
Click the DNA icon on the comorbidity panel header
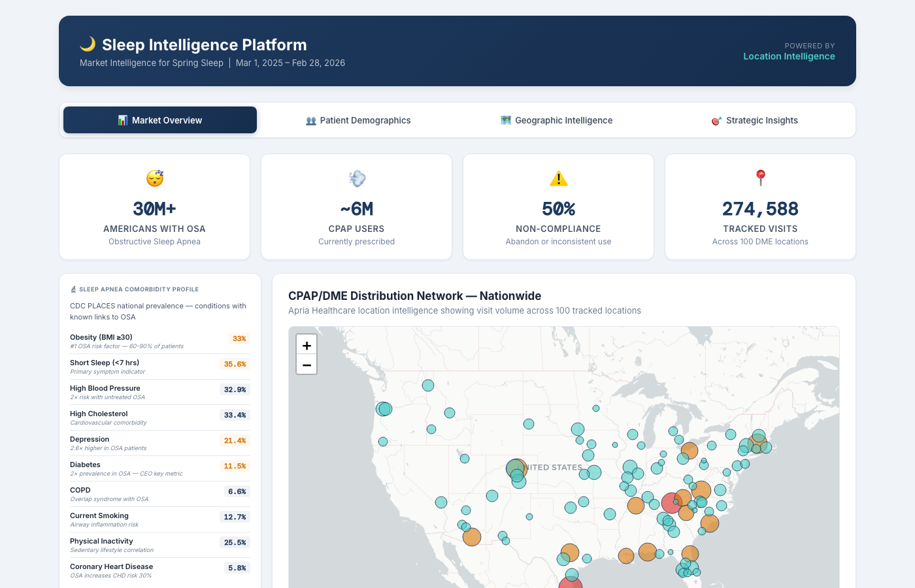click(x=72, y=289)
